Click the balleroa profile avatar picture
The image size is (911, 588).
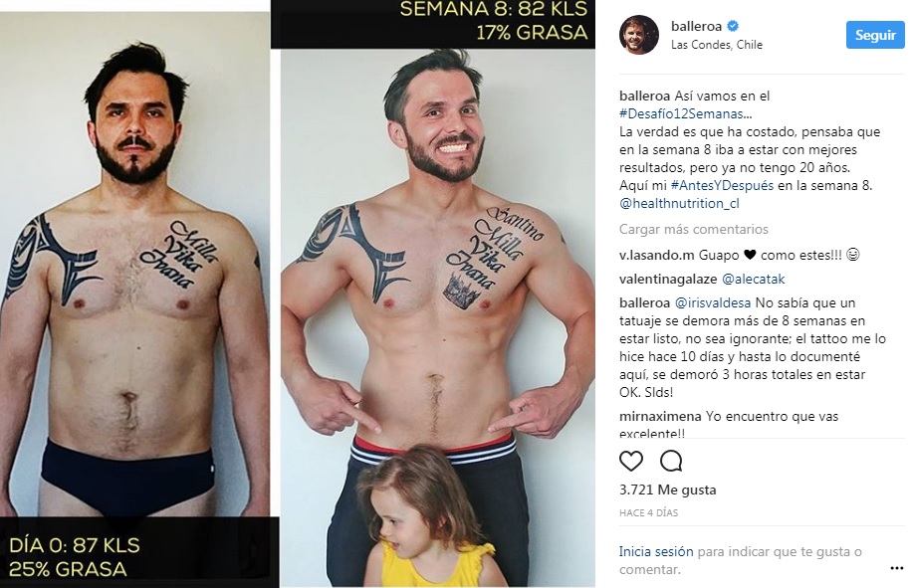point(638,35)
